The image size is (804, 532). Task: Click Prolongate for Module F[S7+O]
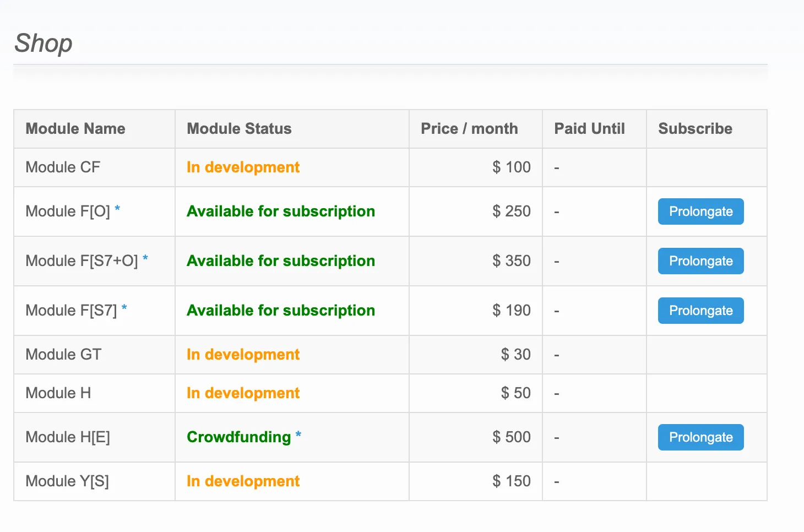(x=700, y=261)
